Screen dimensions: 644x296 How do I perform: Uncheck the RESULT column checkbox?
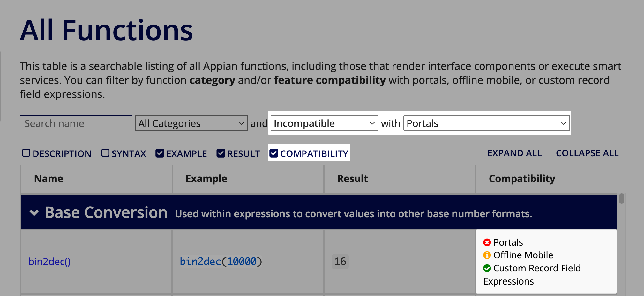click(x=221, y=153)
